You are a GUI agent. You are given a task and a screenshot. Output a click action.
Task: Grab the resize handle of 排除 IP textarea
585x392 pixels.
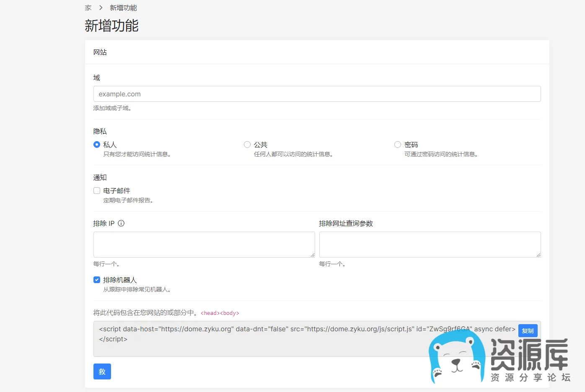click(312, 255)
